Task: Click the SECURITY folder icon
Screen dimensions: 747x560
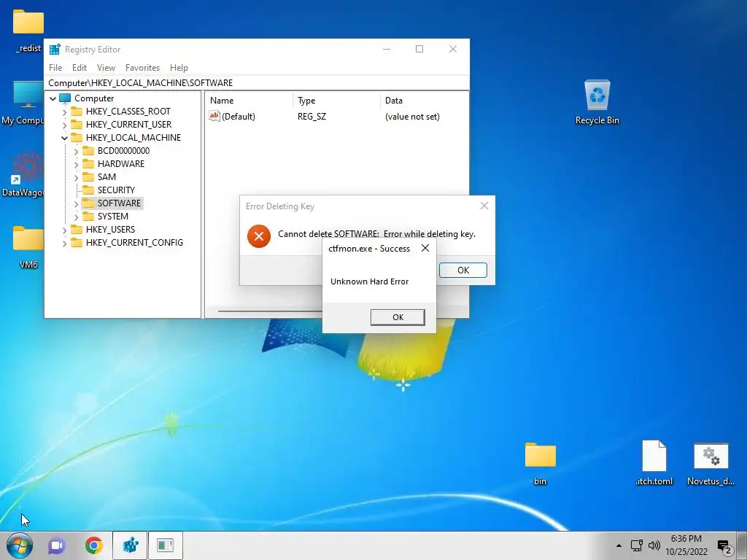Action: (88, 190)
